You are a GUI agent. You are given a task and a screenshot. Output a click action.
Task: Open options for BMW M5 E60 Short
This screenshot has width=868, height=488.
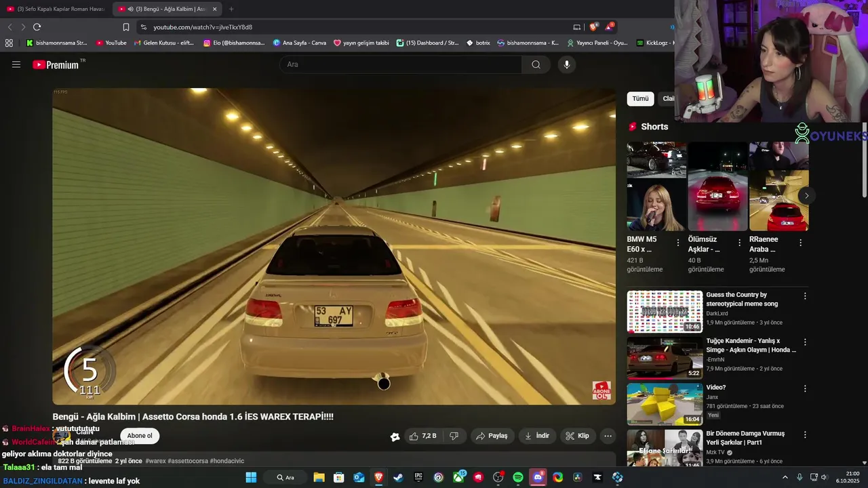coord(678,243)
